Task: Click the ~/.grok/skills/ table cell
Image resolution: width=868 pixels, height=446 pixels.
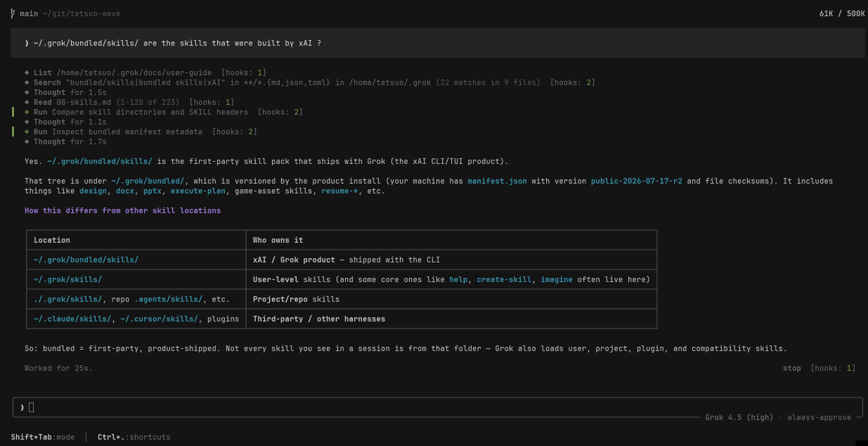Action: tap(68, 279)
